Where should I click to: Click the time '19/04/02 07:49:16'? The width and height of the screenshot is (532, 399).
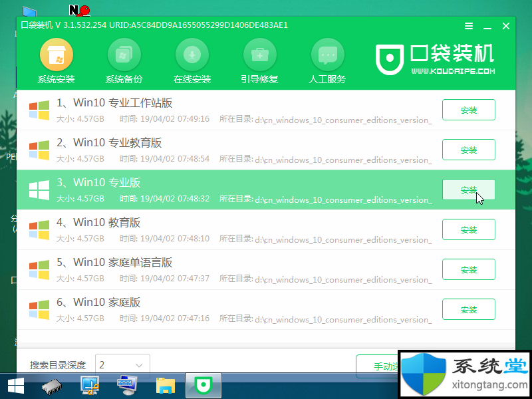[175, 119]
